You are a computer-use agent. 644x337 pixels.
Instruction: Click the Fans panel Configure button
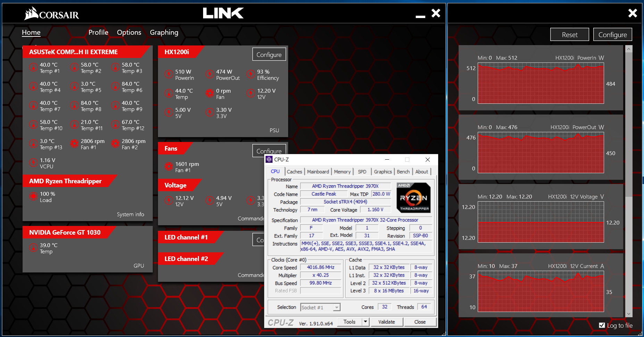tap(269, 151)
